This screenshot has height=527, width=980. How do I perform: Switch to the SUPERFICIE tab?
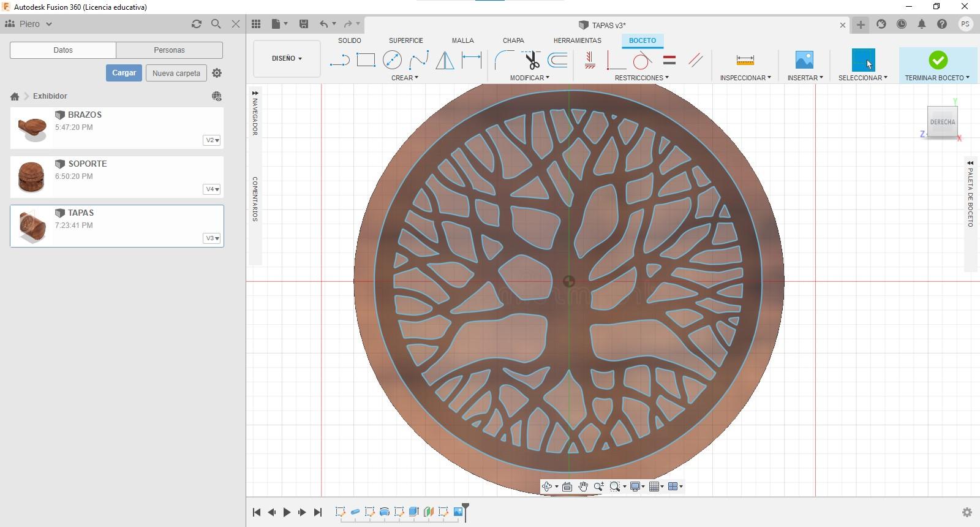tap(406, 40)
